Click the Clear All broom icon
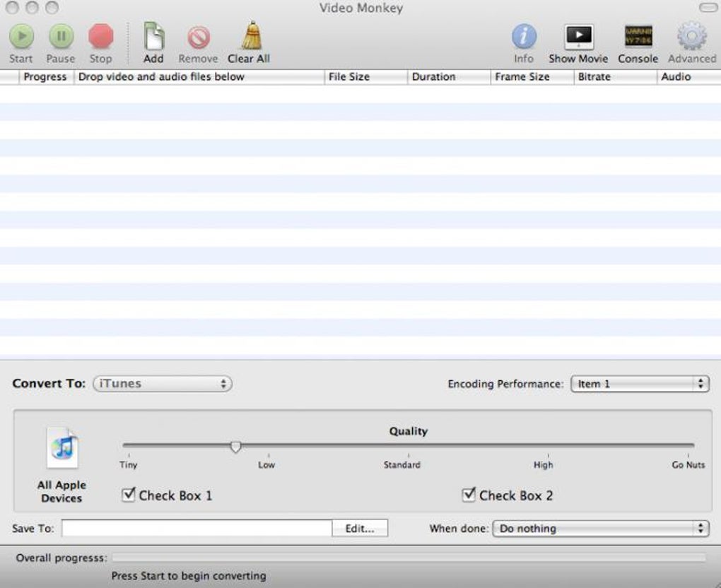The width and height of the screenshot is (721, 588). point(252,35)
